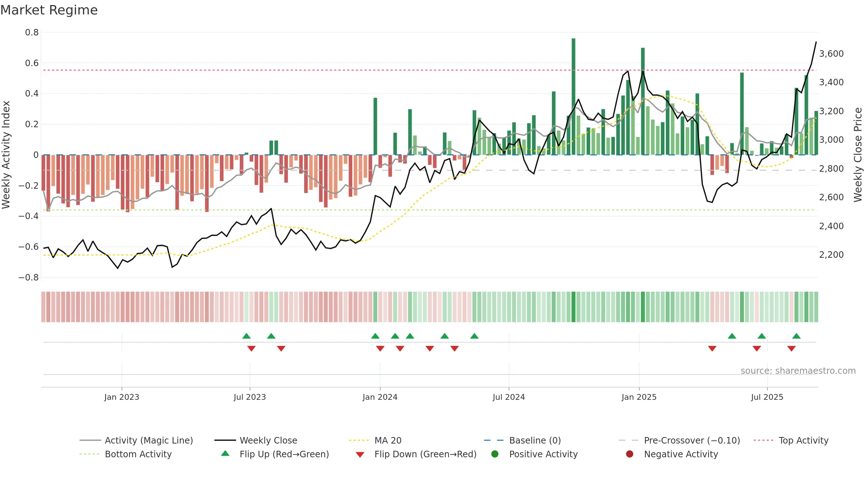Click the Jul 2023 x-axis label

(x=250, y=397)
